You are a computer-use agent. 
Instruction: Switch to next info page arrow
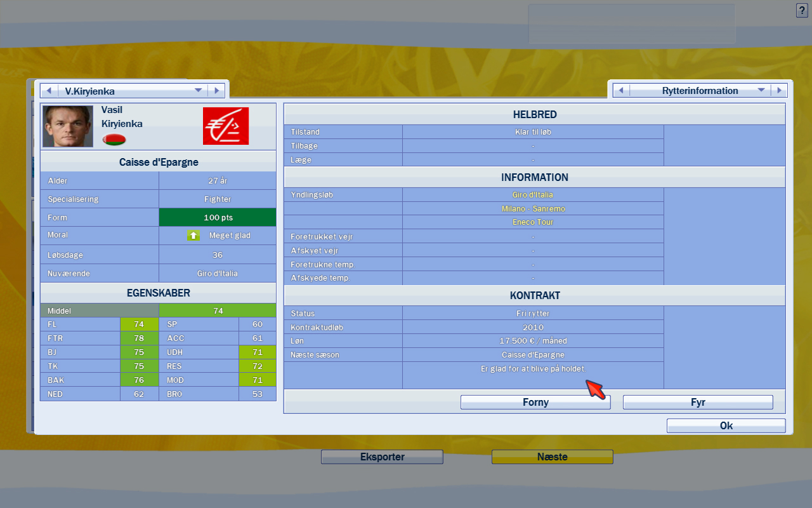779,91
